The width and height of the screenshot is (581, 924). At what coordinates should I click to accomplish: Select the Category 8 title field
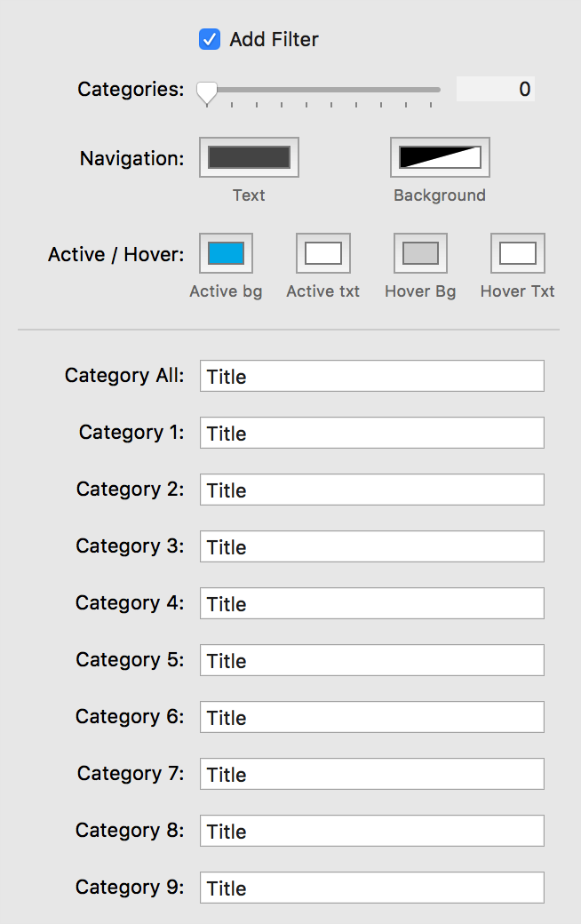tap(372, 831)
